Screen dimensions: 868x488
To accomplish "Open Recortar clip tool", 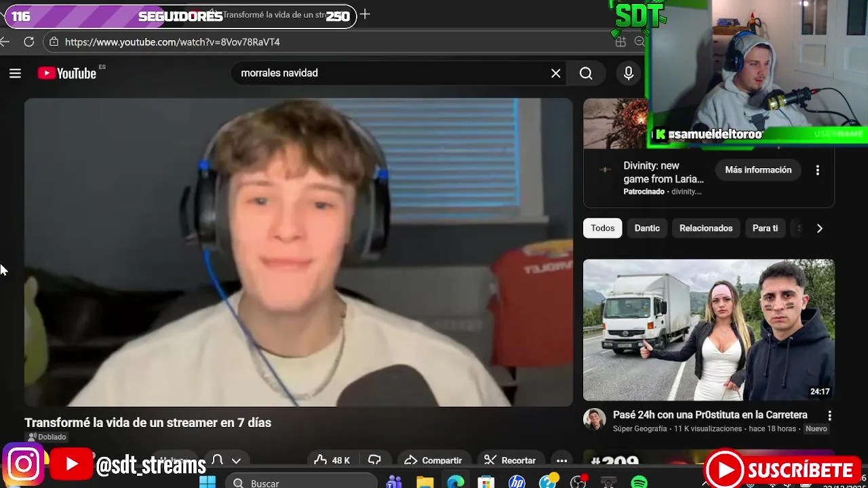I will pyautogui.click(x=510, y=460).
